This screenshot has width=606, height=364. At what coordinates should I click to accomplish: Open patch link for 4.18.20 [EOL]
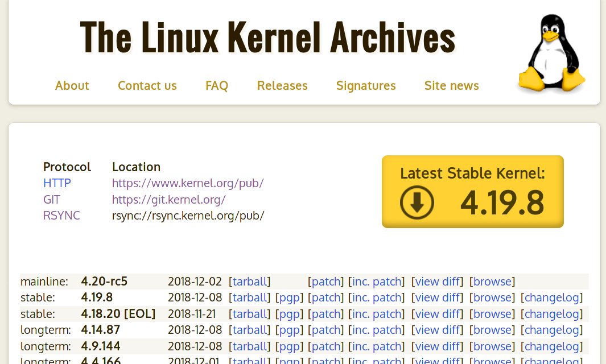coord(326,314)
